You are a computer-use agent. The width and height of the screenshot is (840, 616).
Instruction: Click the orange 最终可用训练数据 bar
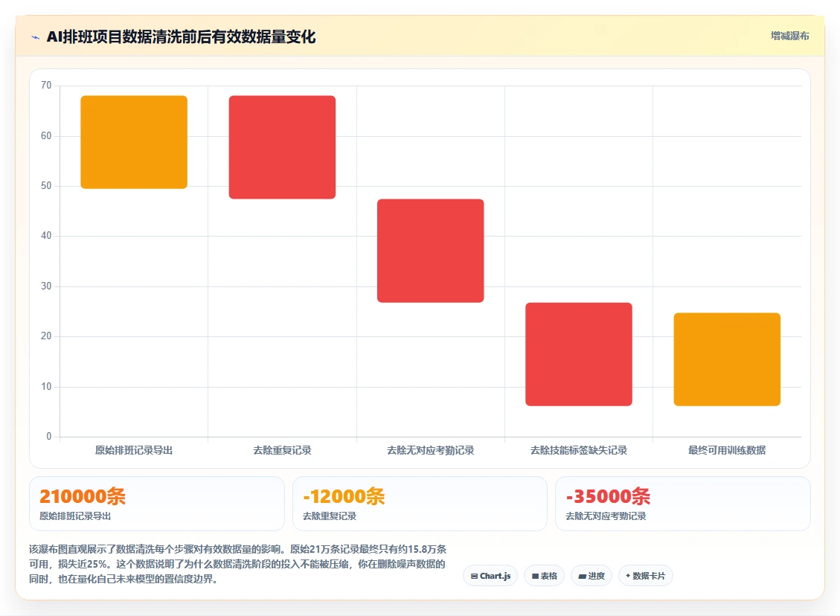727,359
